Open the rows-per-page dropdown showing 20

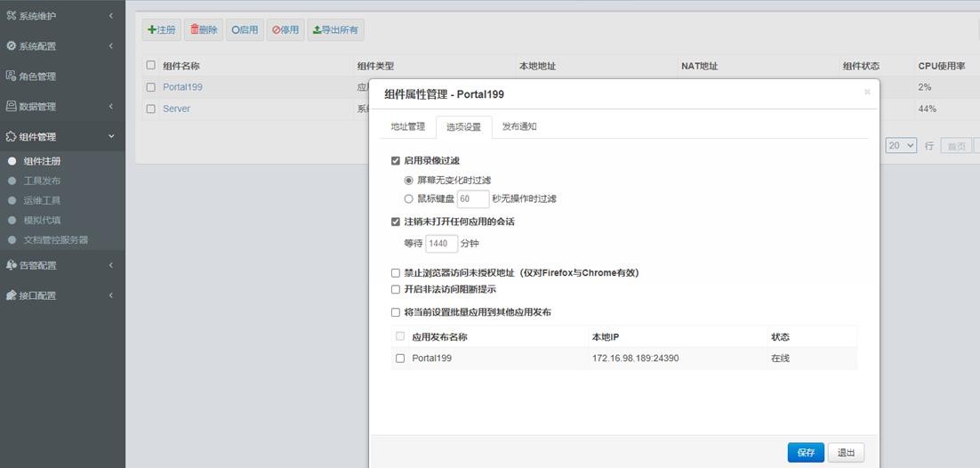coord(900,145)
